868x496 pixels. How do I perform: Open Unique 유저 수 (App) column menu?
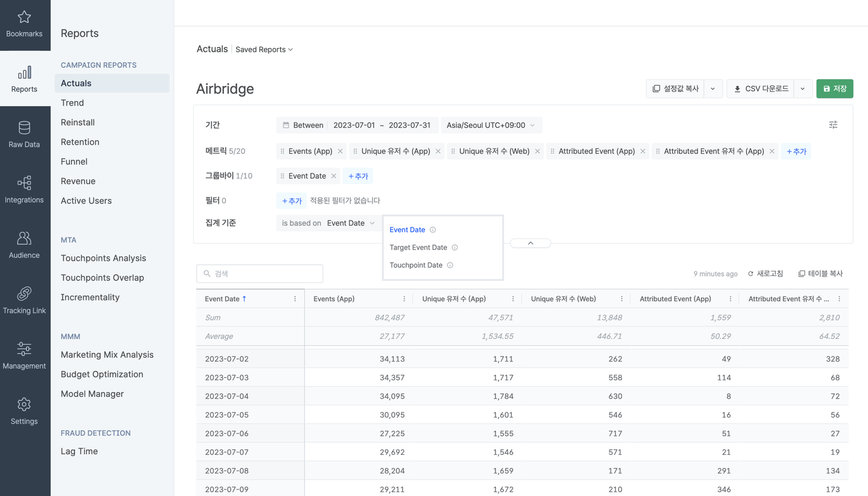click(513, 299)
